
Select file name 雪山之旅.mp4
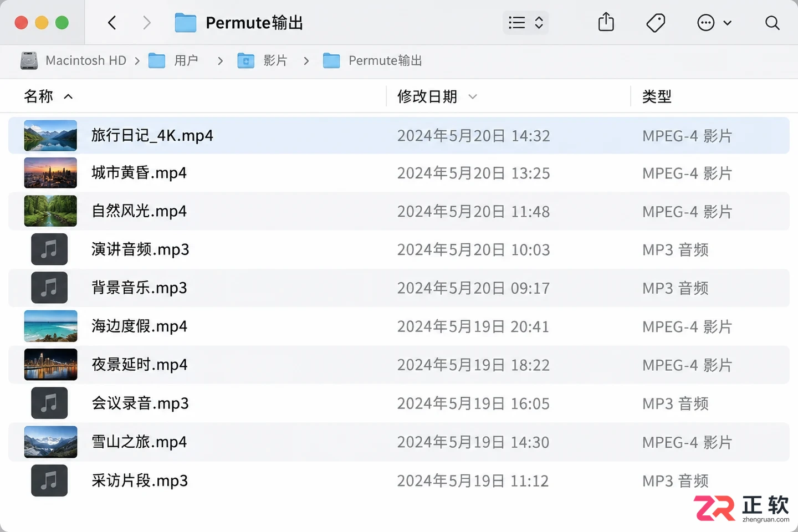(139, 442)
